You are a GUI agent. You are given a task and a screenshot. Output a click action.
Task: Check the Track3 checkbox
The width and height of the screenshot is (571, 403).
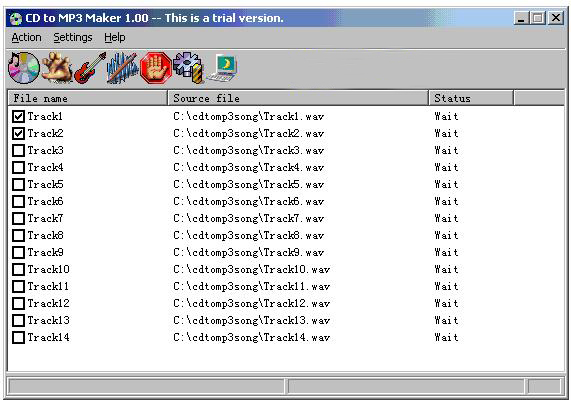[x=18, y=150]
